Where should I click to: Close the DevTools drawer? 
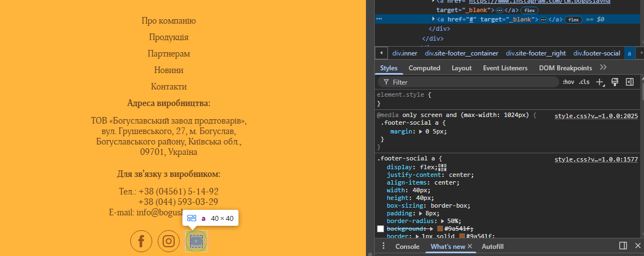(638, 246)
